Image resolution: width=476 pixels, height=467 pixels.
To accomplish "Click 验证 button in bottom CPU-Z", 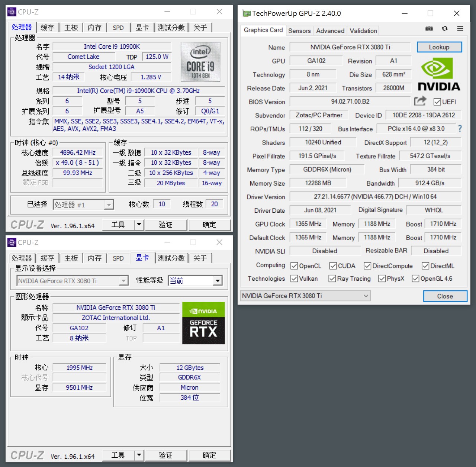I will tap(165, 455).
